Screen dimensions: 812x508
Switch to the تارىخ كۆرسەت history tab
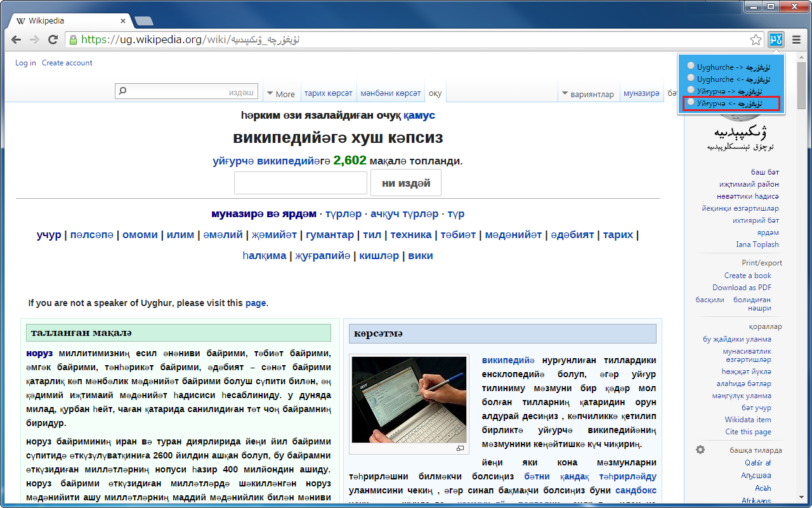click(328, 91)
